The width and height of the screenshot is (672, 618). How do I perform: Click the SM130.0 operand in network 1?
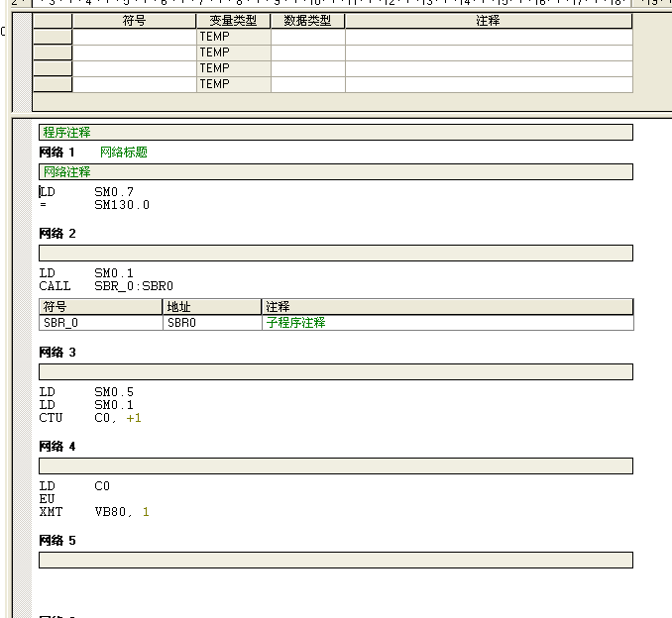(x=122, y=205)
